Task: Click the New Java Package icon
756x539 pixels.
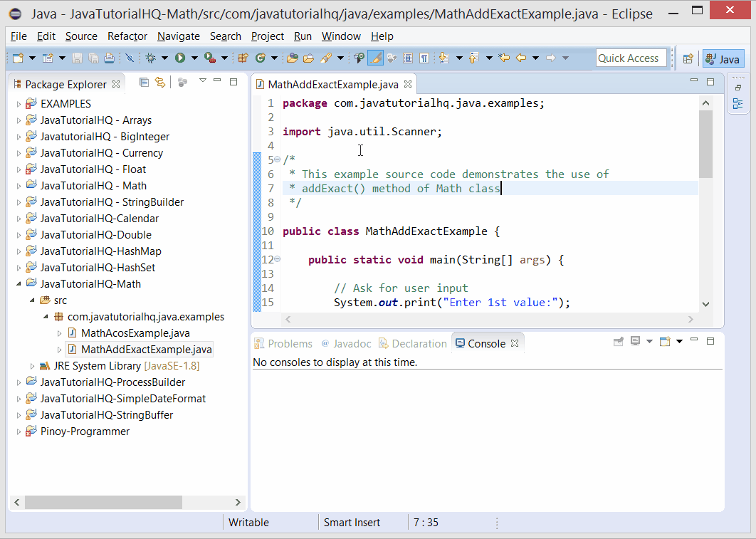Action: pyautogui.click(x=243, y=58)
